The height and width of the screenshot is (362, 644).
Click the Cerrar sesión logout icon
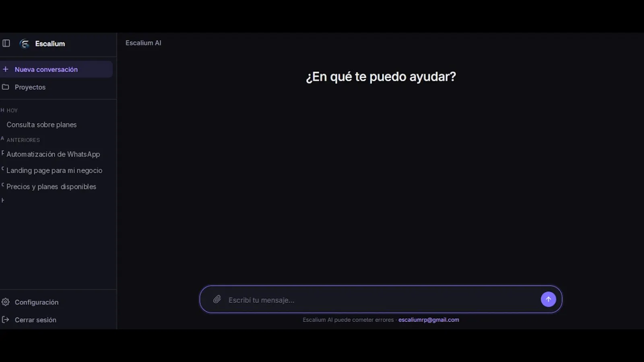(x=6, y=320)
